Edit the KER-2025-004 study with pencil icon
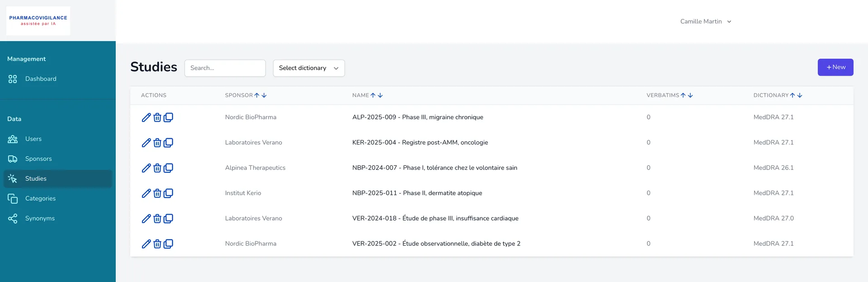 coord(146,143)
